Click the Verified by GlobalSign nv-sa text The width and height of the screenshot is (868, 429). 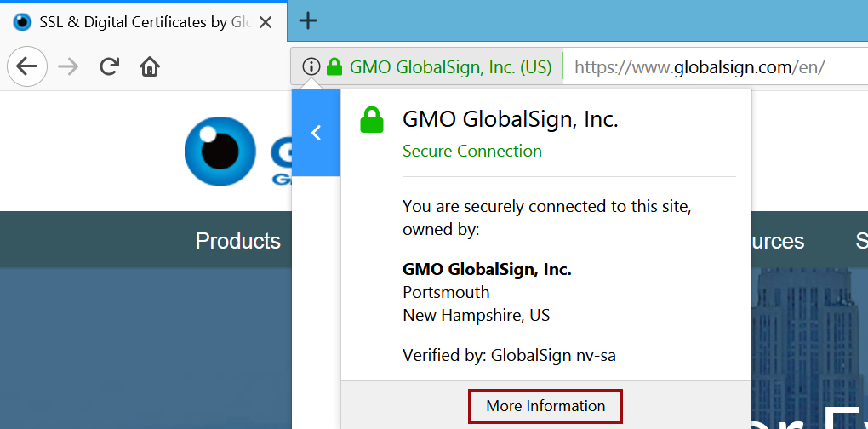click(509, 355)
